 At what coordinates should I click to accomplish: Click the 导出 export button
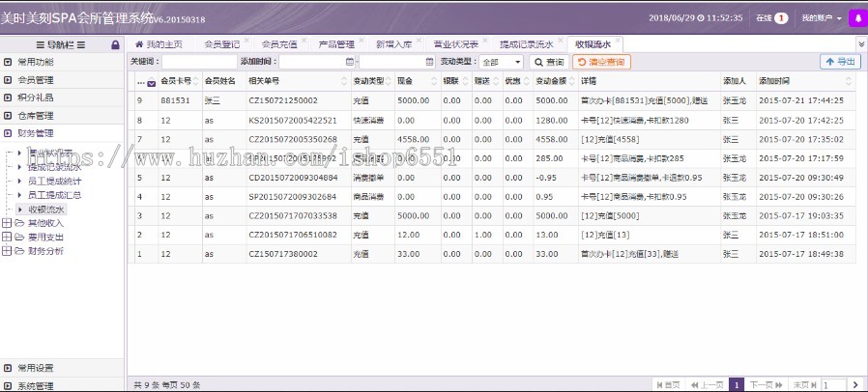tap(840, 62)
